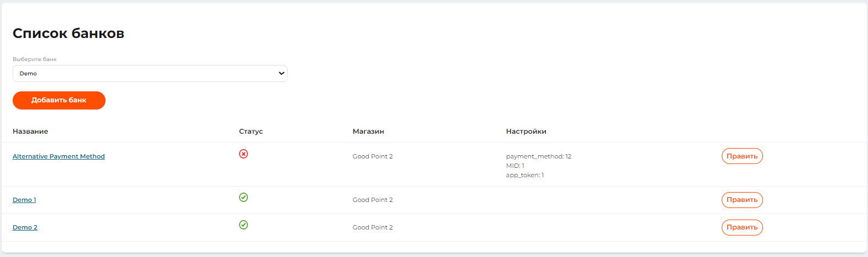Click the Настройки column header
The height and width of the screenshot is (257, 868).
click(526, 132)
